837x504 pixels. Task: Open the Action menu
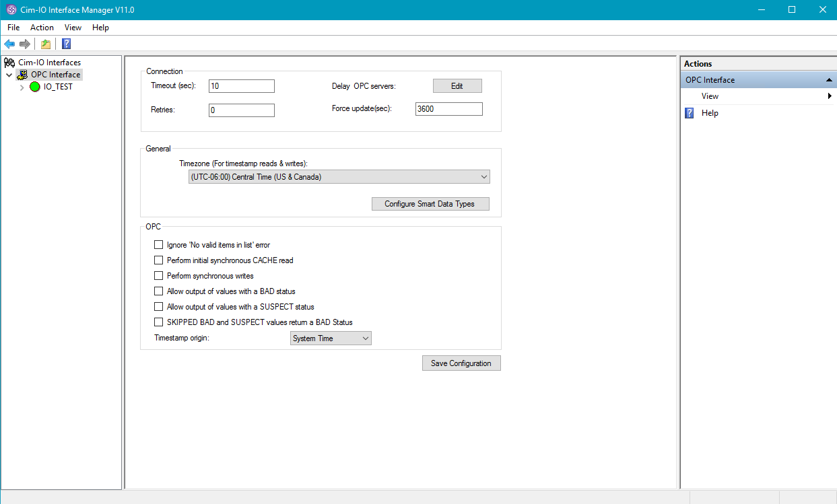click(x=42, y=28)
